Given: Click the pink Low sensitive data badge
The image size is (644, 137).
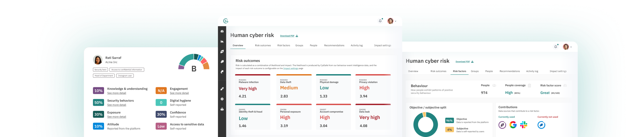Looking at the screenshot, I should point(161,126).
